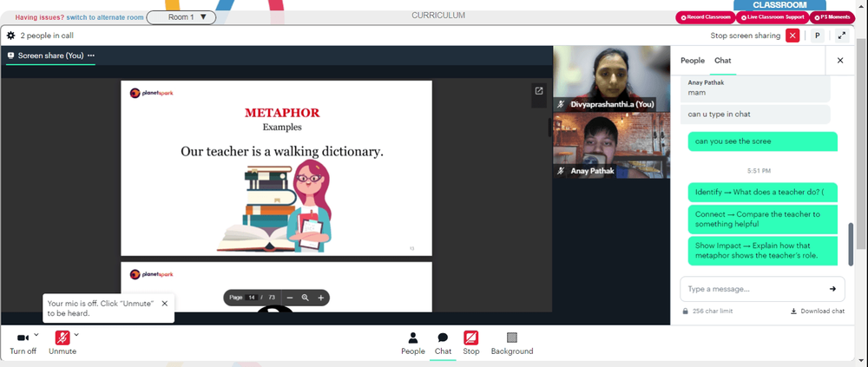Expand camera options chevron
Screen dimensions: 868x367
point(36,334)
